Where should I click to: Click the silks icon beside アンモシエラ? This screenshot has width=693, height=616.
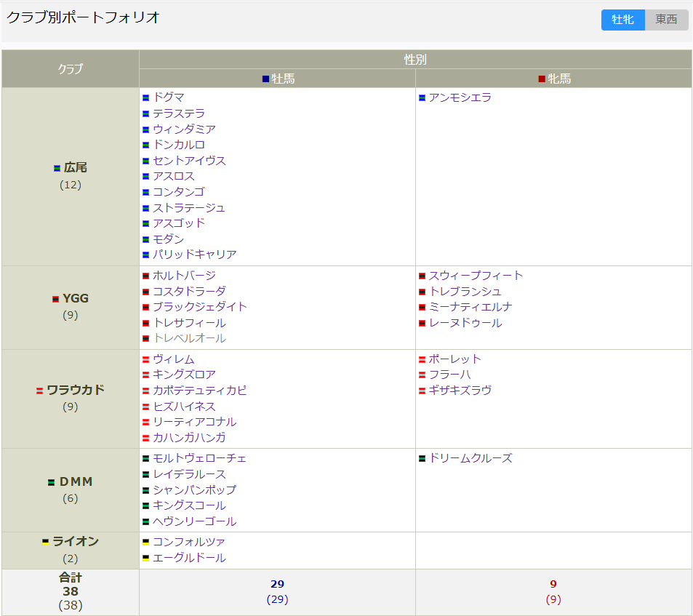422,97
